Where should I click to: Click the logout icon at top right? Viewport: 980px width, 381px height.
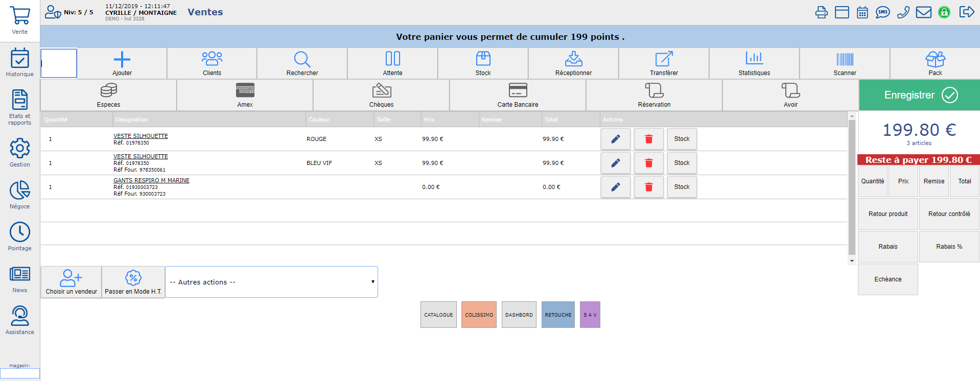coord(966,12)
